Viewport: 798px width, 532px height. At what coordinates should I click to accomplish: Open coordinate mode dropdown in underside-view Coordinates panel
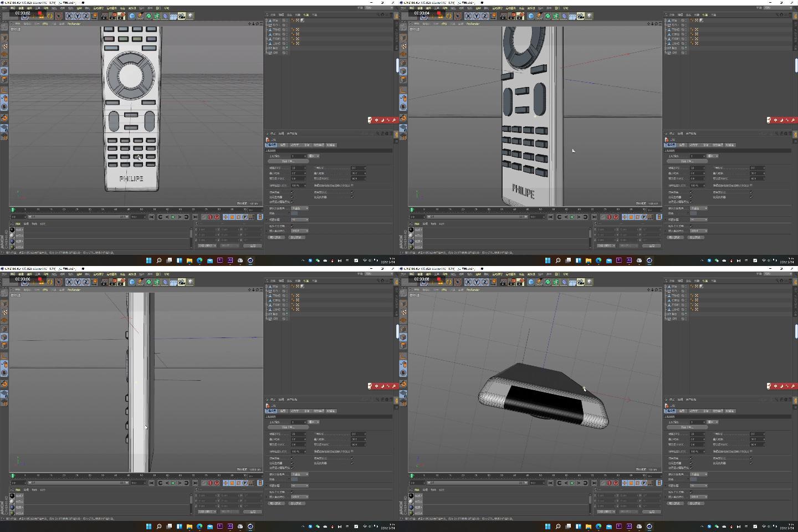[606, 511]
